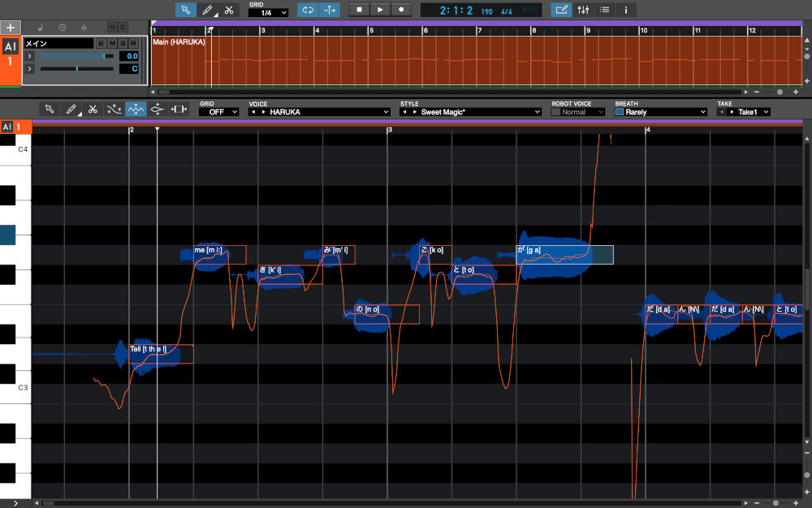Open the GRID dropdown currently set to OFF
Viewport: 812px width, 508px height.
pos(220,110)
